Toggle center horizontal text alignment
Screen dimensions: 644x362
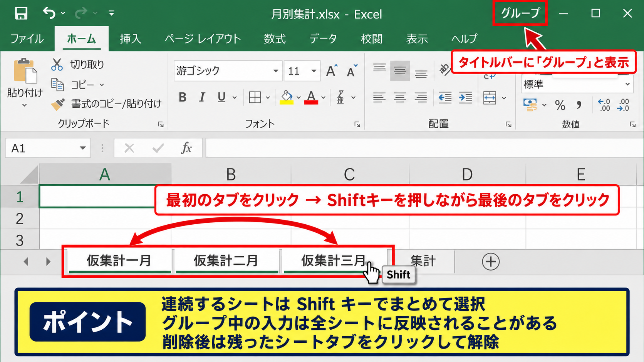(x=400, y=98)
